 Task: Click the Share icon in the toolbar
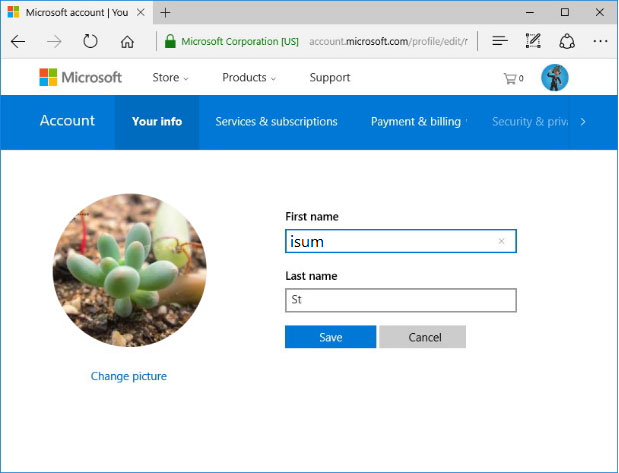(x=567, y=41)
